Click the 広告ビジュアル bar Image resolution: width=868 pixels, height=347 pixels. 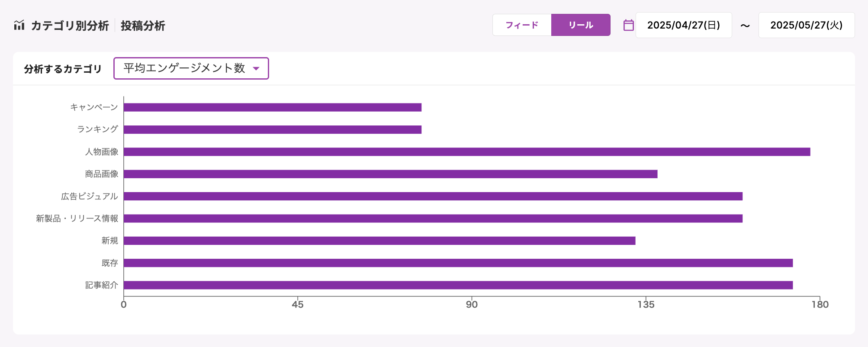pos(433,196)
